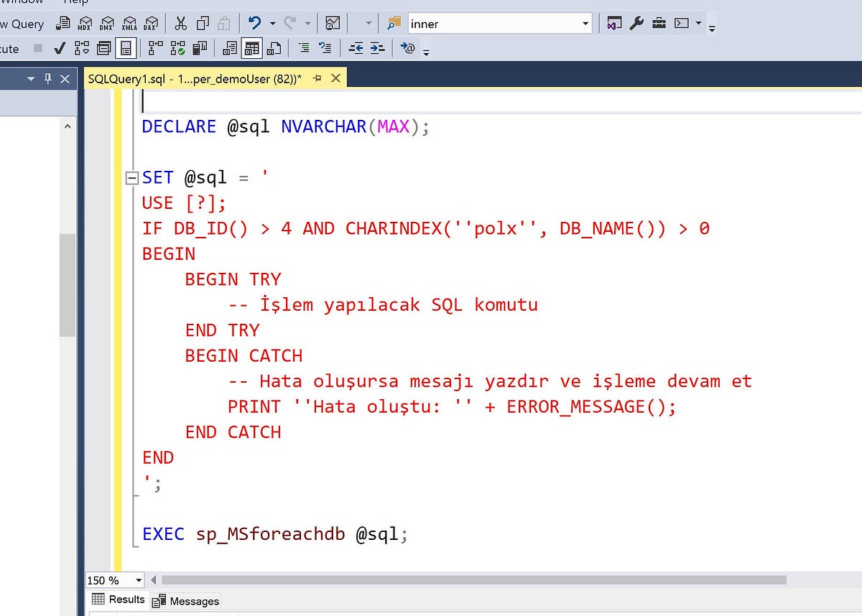Viewport: 862px width, 616px height.
Task: Display the estimated execution plan
Action: 81,49
